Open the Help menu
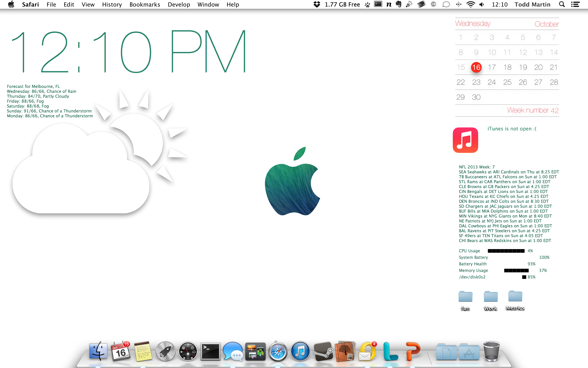Viewport: 588px width, 368px height. [233, 4]
